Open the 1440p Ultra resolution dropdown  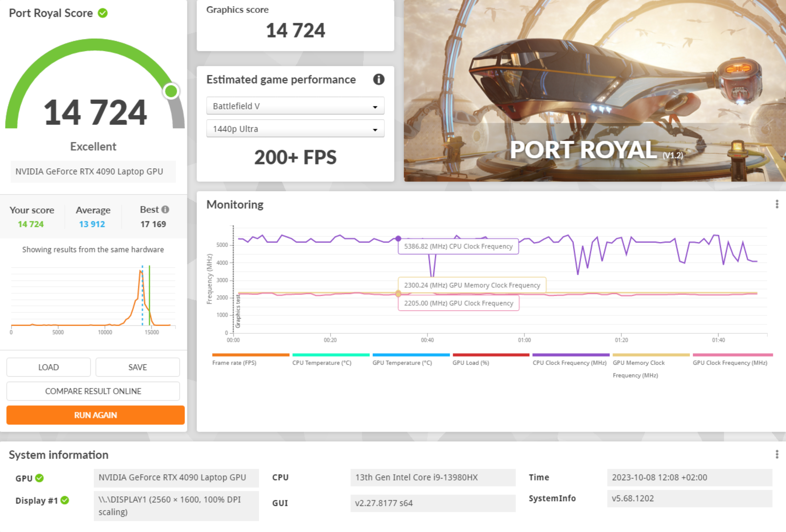point(295,129)
